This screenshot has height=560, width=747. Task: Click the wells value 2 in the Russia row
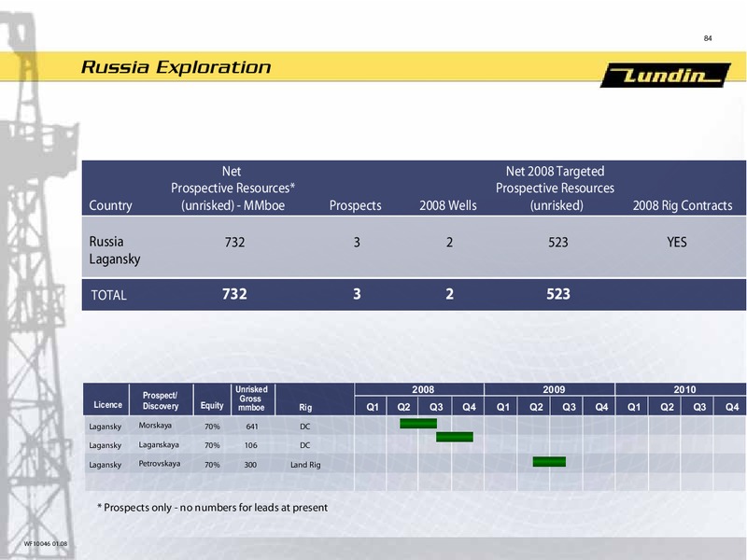[449, 242]
